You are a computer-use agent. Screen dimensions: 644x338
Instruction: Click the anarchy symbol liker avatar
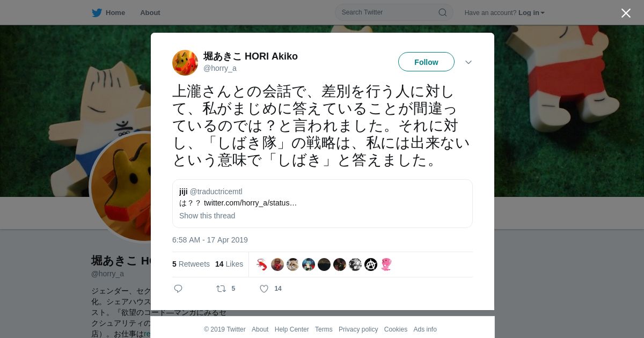pos(371,264)
